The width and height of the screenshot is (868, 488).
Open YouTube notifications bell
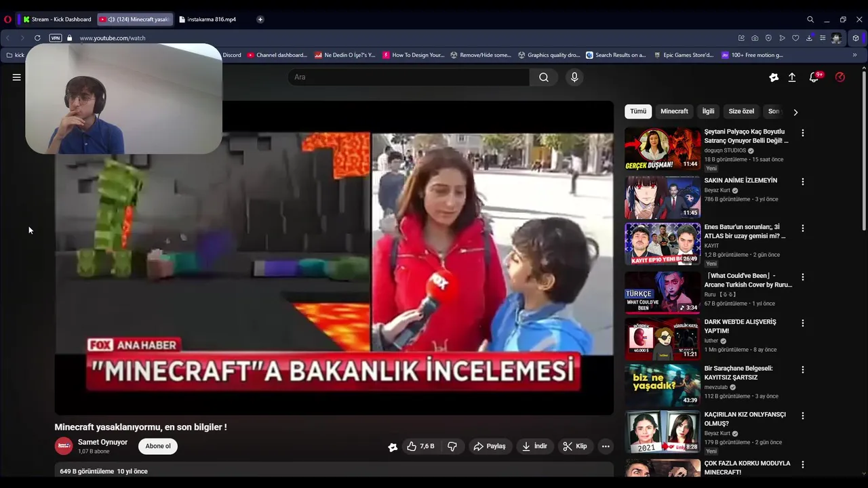click(814, 77)
